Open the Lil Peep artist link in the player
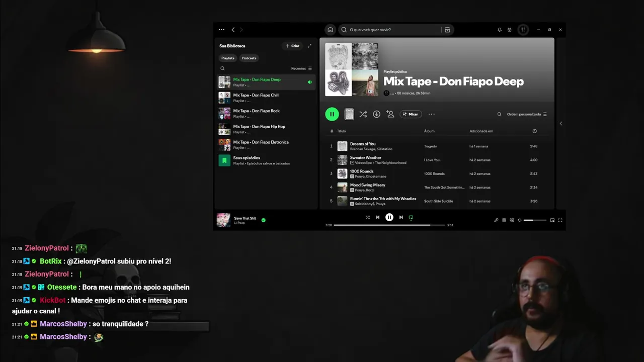644x362 pixels. 239,223
